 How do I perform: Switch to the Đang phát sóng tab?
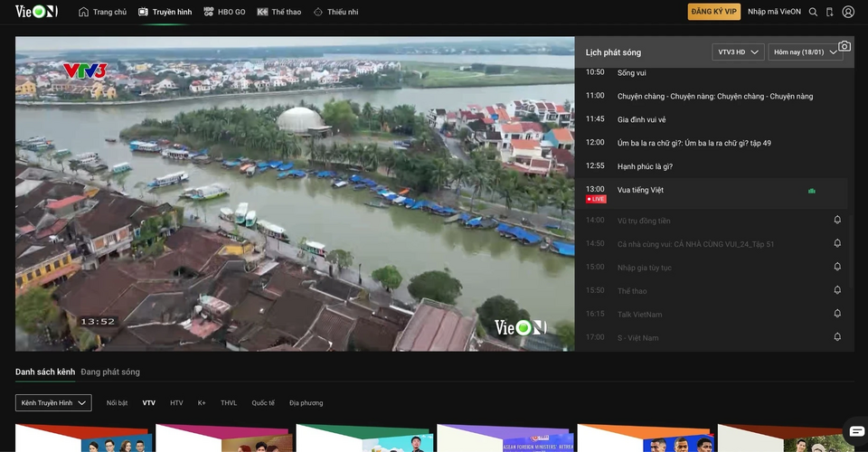pos(110,372)
